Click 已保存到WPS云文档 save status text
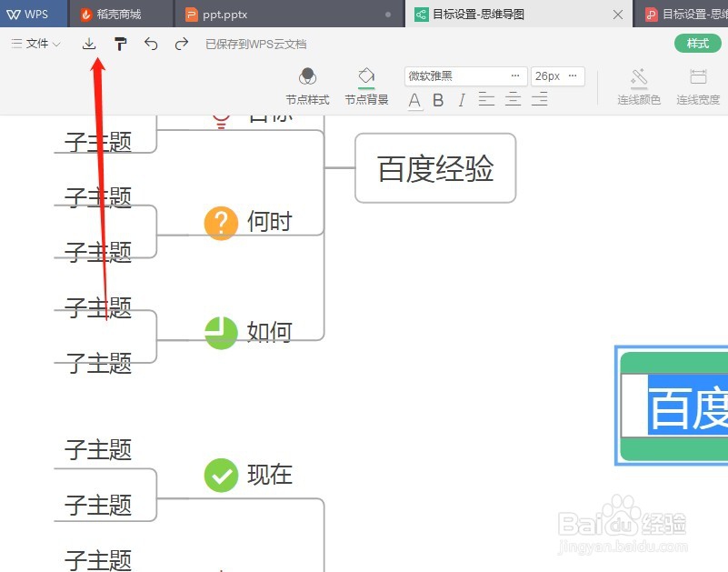Viewport: 728px width, 572px height. (x=255, y=45)
